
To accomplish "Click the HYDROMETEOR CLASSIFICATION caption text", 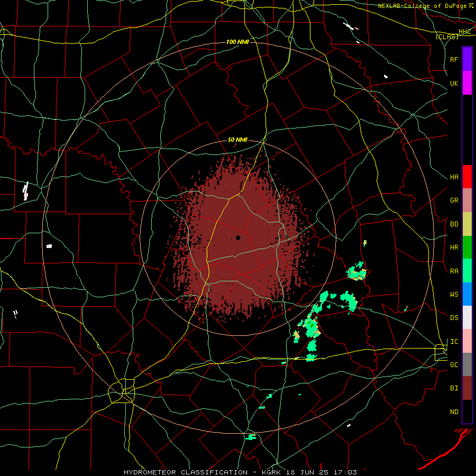I will [x=186, y=472].
